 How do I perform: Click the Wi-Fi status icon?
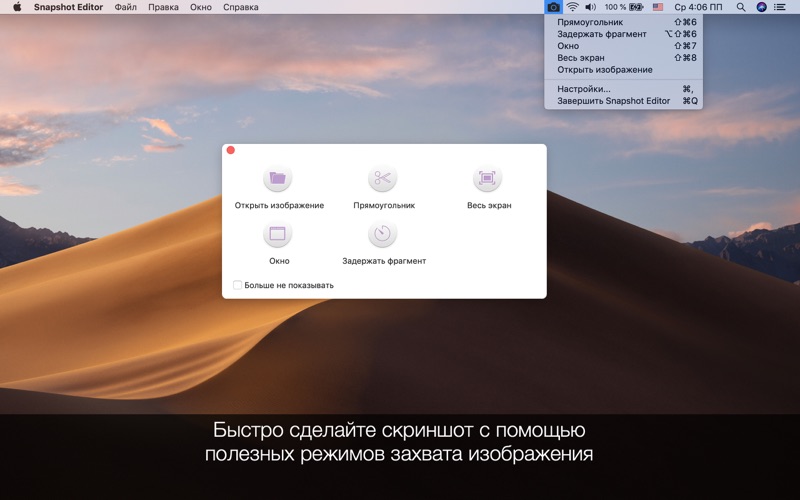(x=572, y=7)
